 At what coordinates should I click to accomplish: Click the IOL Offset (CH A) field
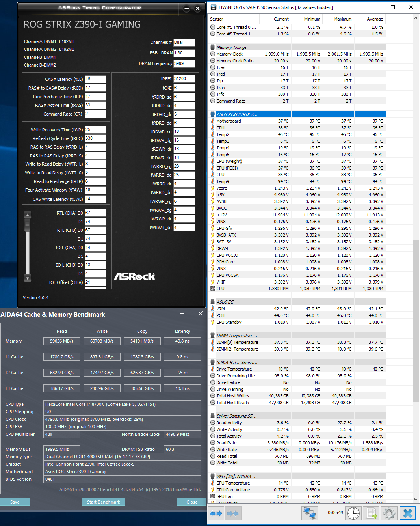point(95,282)
